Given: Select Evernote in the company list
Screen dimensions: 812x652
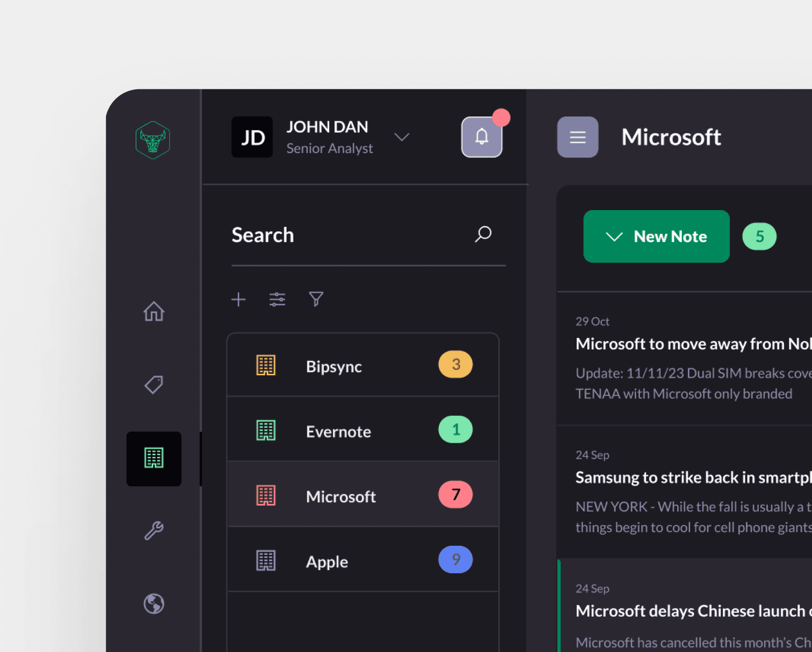Looking at the screenshot, I should (363, 429).
